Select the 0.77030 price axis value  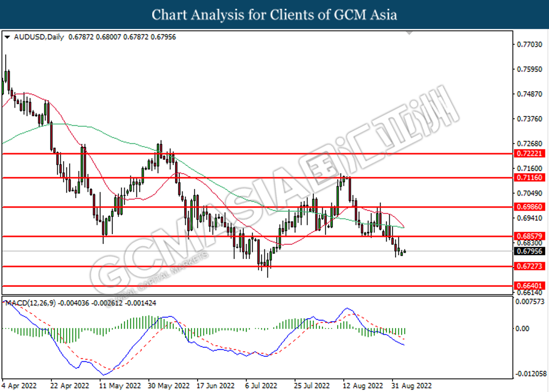click(529, 44)
